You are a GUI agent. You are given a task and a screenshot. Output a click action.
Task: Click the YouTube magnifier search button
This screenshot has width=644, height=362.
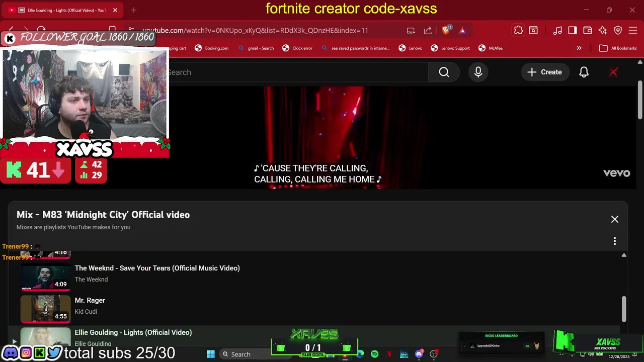(x=444, y=72)
